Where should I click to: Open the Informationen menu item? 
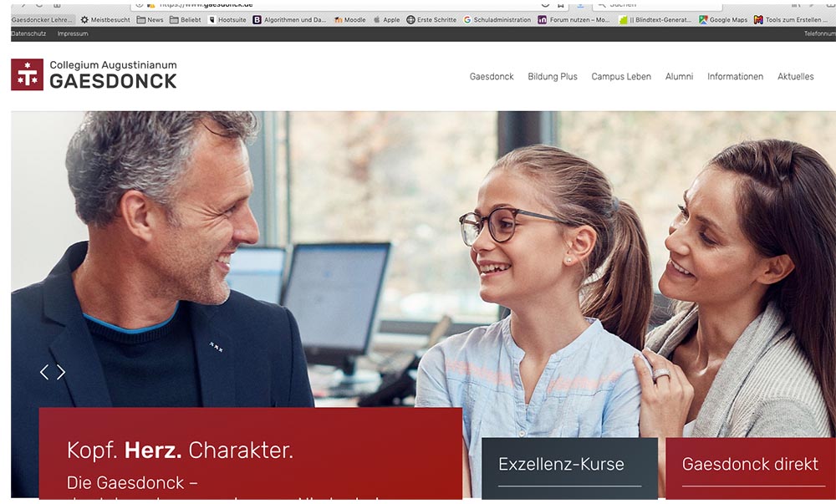click(x=735, y=77)
